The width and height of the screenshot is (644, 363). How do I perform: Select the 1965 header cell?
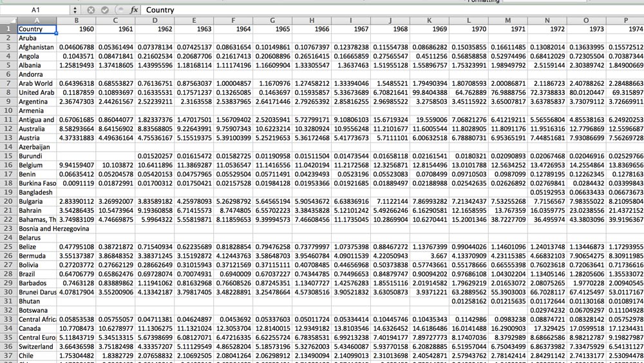tap(272, 29)
